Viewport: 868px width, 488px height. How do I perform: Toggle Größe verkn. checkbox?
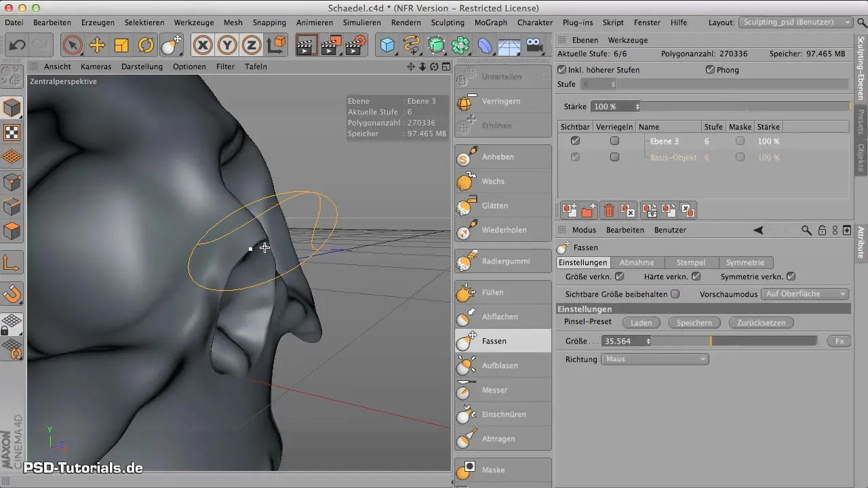coord(619,277)
